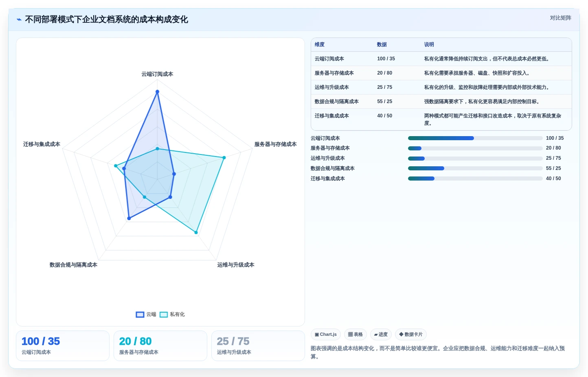Select the 数据卡片 tag chip
The width and height of the screenshot is (588, 377).
(411, 335)
